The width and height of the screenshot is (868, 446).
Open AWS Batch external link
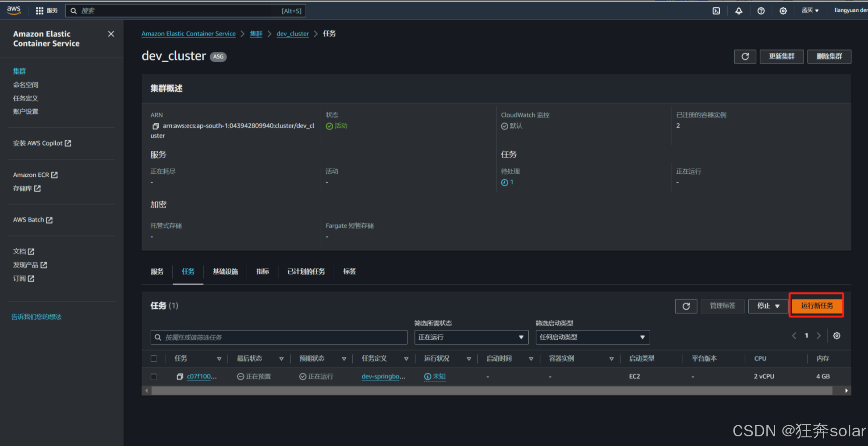[x=33, y=220]
